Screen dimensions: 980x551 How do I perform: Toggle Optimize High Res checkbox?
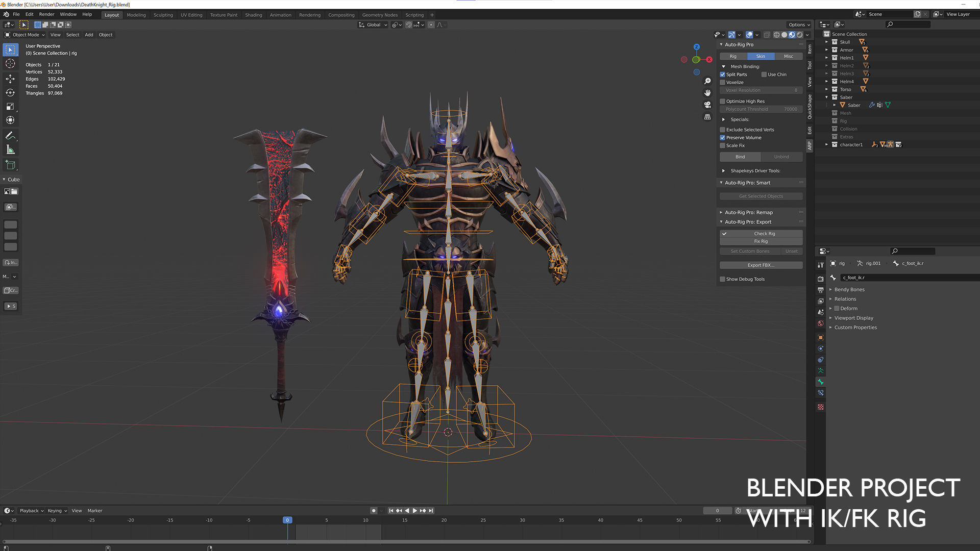pos(722,101)
